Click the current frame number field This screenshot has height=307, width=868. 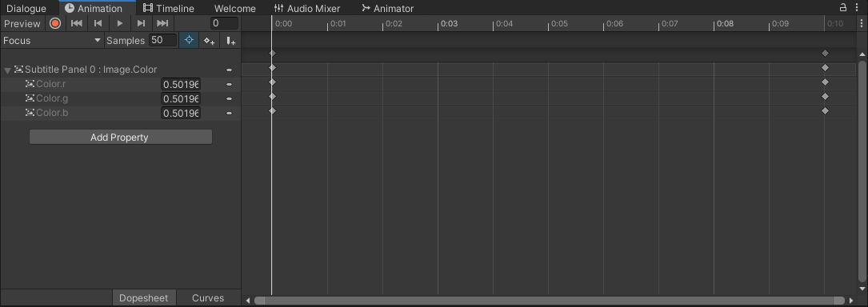[x=224, y=23]
